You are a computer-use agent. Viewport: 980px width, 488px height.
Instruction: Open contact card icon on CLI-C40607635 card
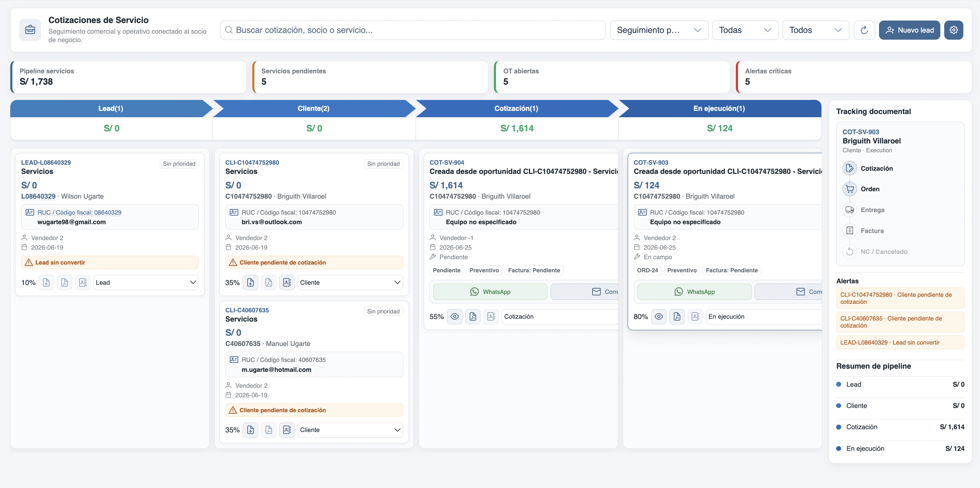[x=287, y=430]
